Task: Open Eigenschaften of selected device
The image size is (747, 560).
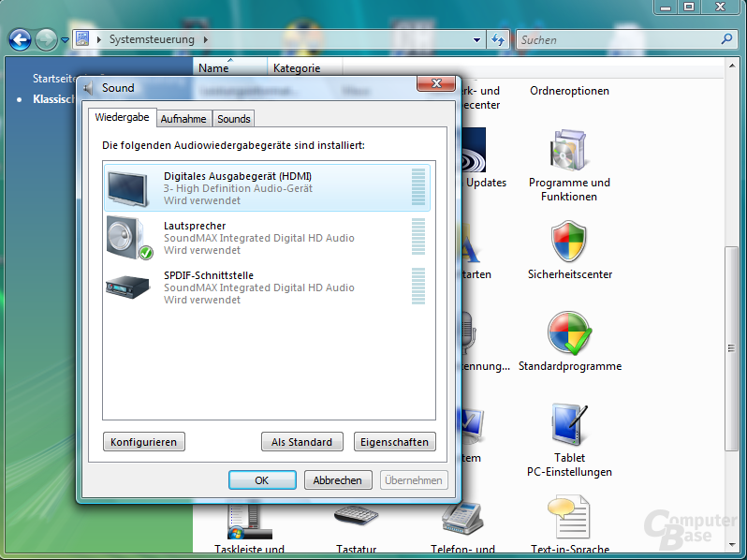Action: (394, 442)
